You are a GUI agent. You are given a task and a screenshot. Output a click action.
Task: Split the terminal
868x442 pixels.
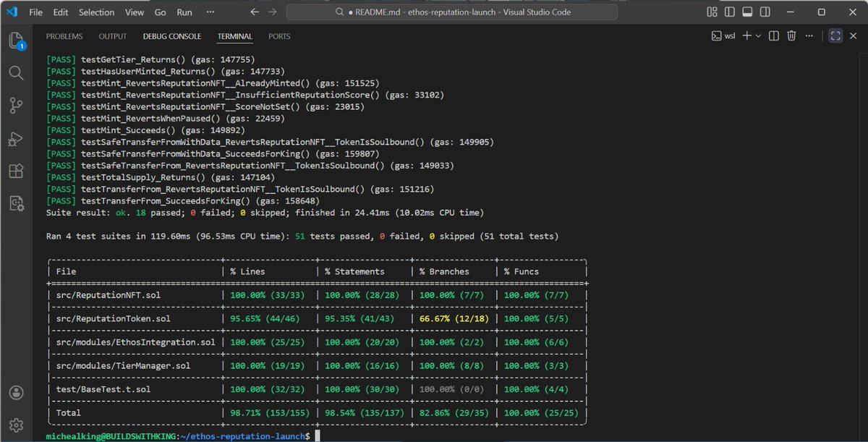(774, 35)
